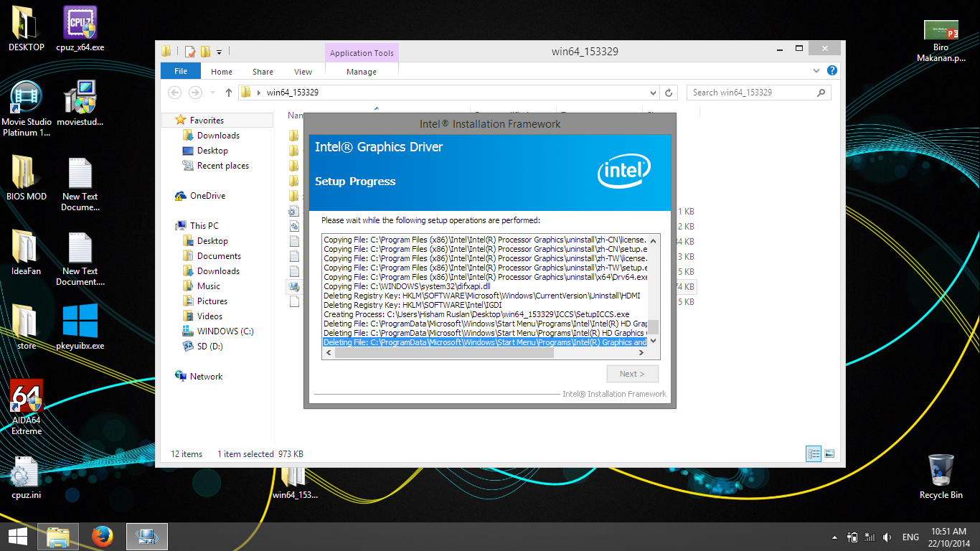Viewport: 980px width, 551px height.
Task: Select the cpuz.ini file on desktop
Action: [27, 476]
